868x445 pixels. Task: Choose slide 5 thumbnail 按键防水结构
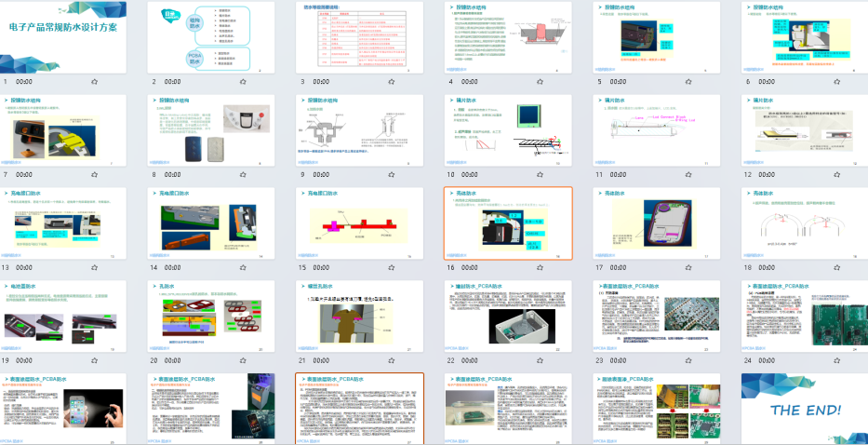(657, 37)
